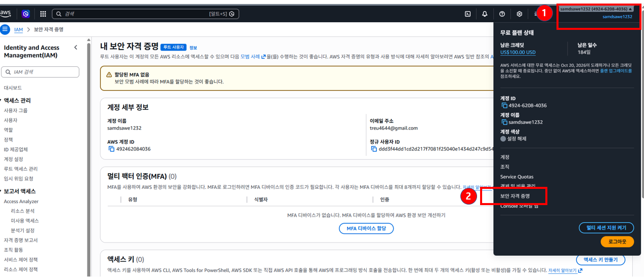Open the 플랜 업그레이드 link
The height and width of the screenshot is (277, 644).
(616, 71)
